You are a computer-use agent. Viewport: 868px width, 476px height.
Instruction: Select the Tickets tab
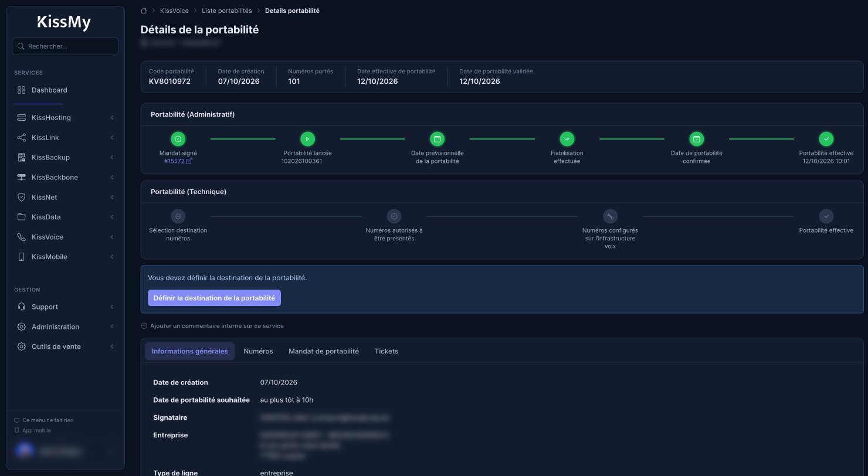click(x=386, y=351)
